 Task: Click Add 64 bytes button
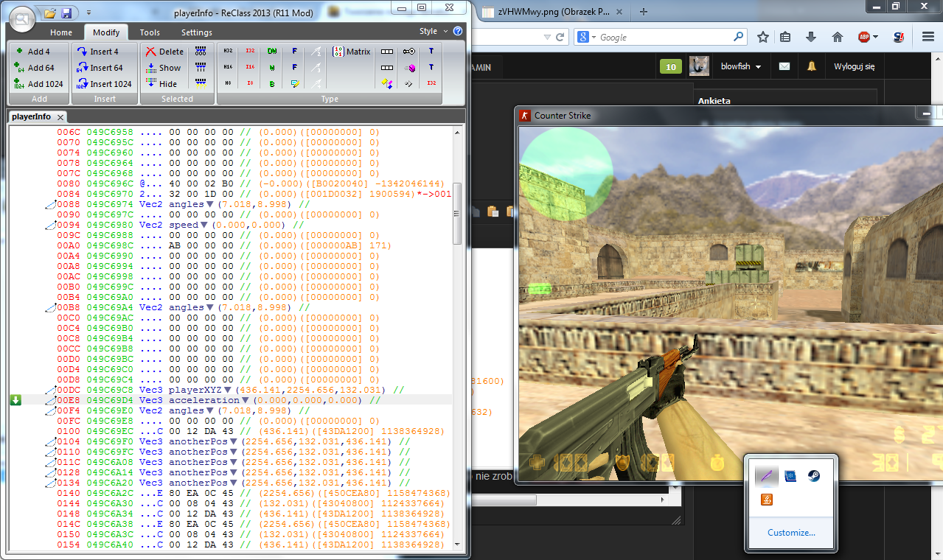pyautogui.click(x=35, y=68)
